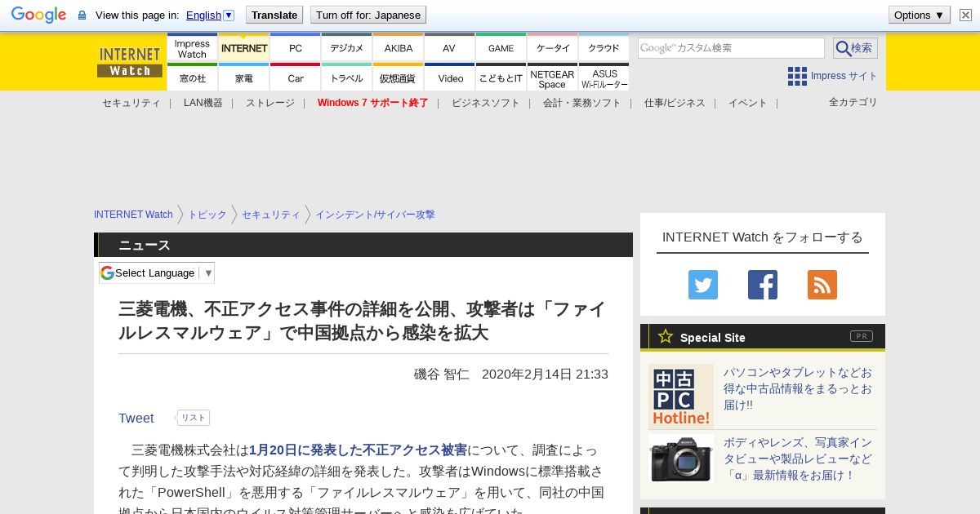Click the Translate button
Screen dimensions: 980x514
point(274,15)
